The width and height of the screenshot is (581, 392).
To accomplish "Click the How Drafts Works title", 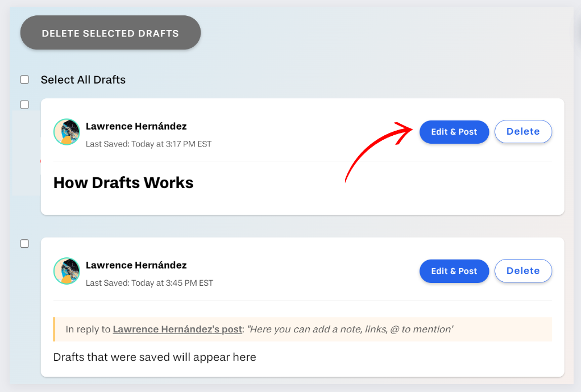I will pos(123,182).
